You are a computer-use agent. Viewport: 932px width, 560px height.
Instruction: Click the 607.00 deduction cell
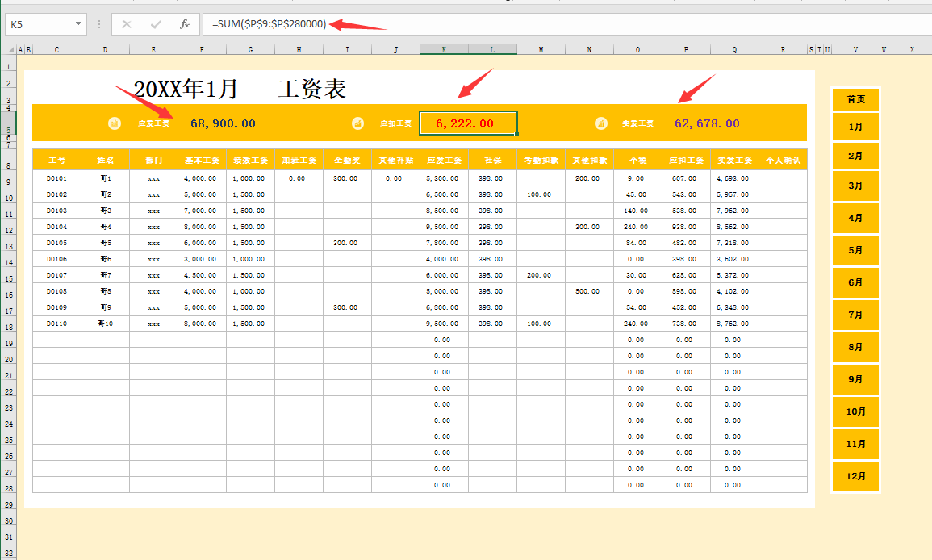pos(684,178)
